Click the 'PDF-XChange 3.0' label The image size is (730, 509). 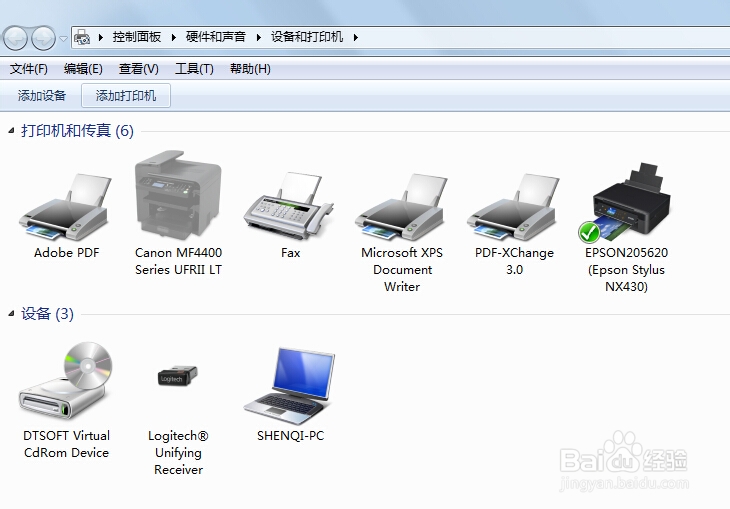[514, 261]
